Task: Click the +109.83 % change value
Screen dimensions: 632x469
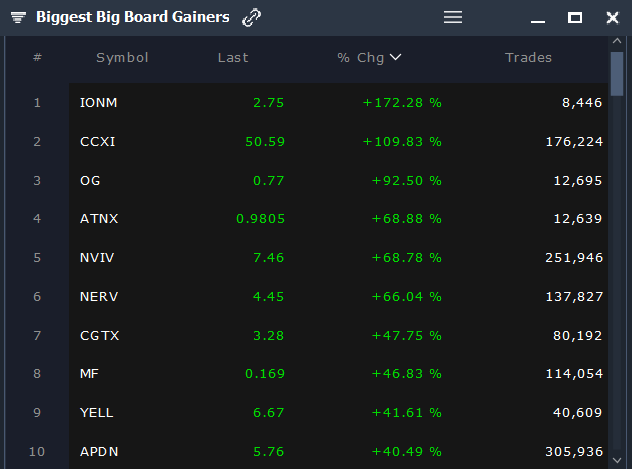Action: (x=402, y=142)
